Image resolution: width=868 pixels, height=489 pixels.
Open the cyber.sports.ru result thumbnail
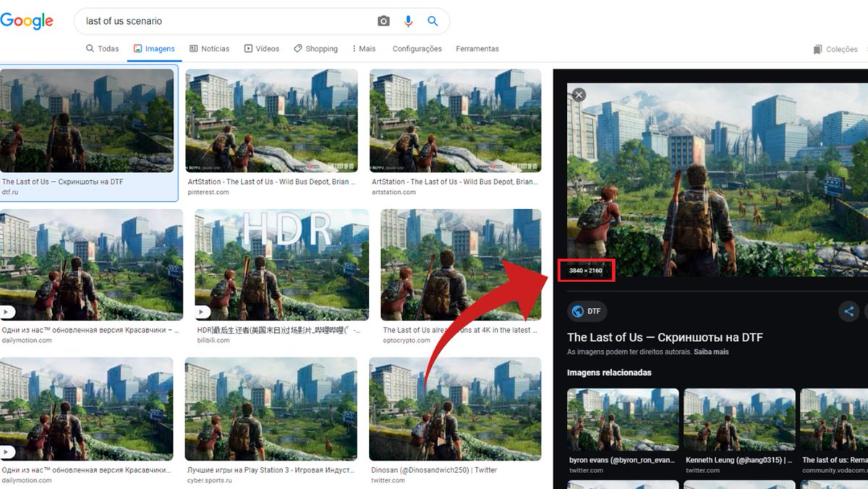coord(271,409)
